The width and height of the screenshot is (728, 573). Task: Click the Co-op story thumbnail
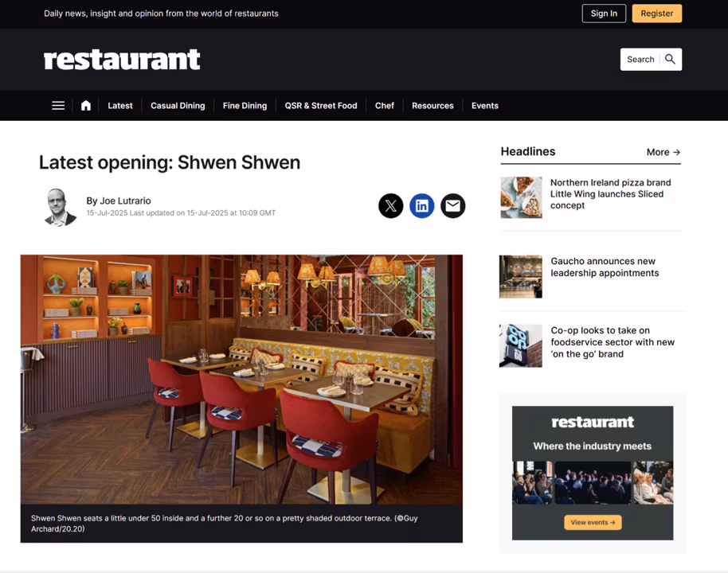point(520,345)
